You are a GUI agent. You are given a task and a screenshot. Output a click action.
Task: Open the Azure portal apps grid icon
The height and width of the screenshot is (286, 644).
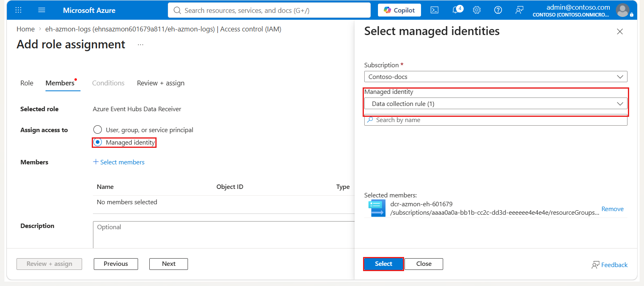(19, 10)
